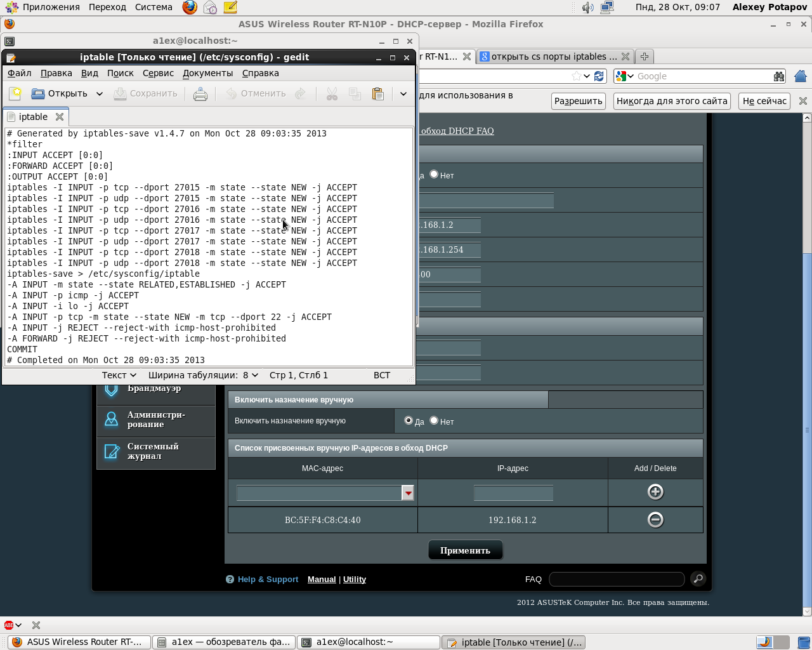Open the Файл menu in gedit
Viewport: 812px width, 650px height.
tap(20, 73)
